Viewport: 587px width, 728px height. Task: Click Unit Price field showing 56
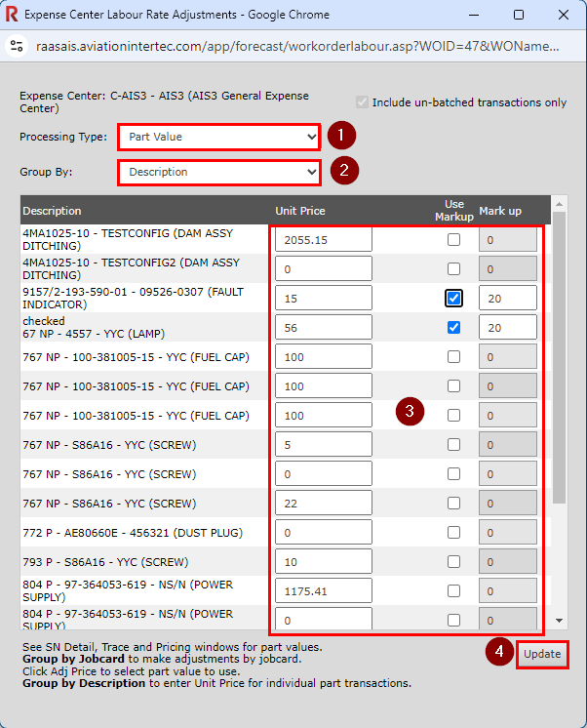tap(323, 328)
